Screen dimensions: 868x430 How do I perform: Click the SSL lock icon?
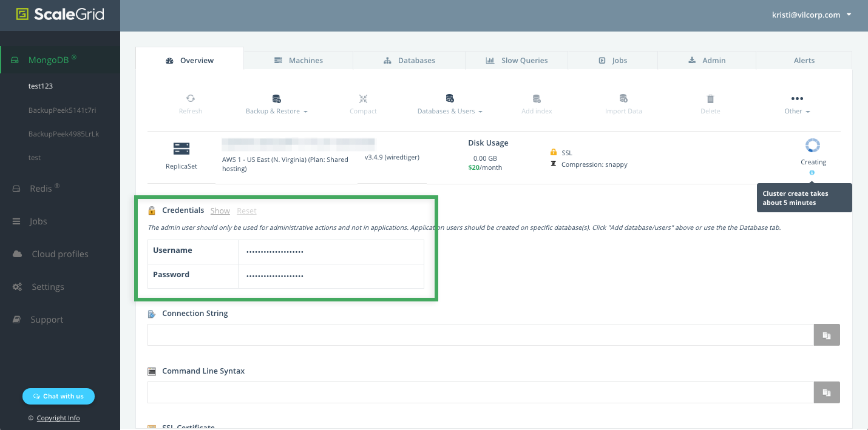click(x=554, y=153)
